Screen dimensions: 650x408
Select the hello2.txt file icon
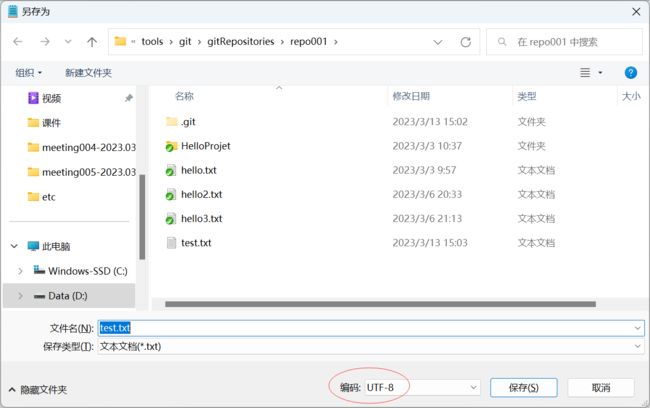(171, 194)
